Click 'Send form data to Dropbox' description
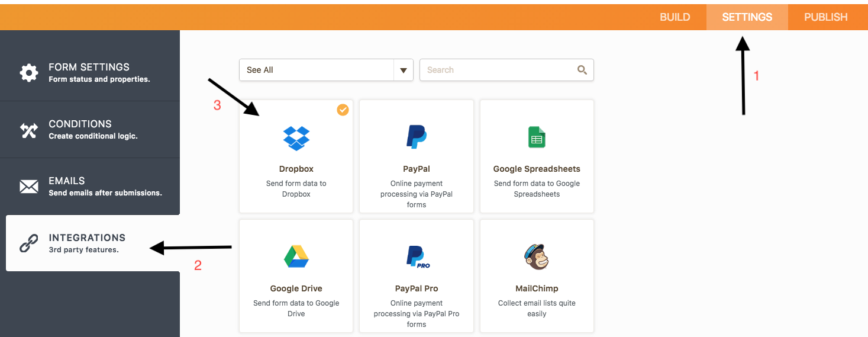 pos(296,189)
